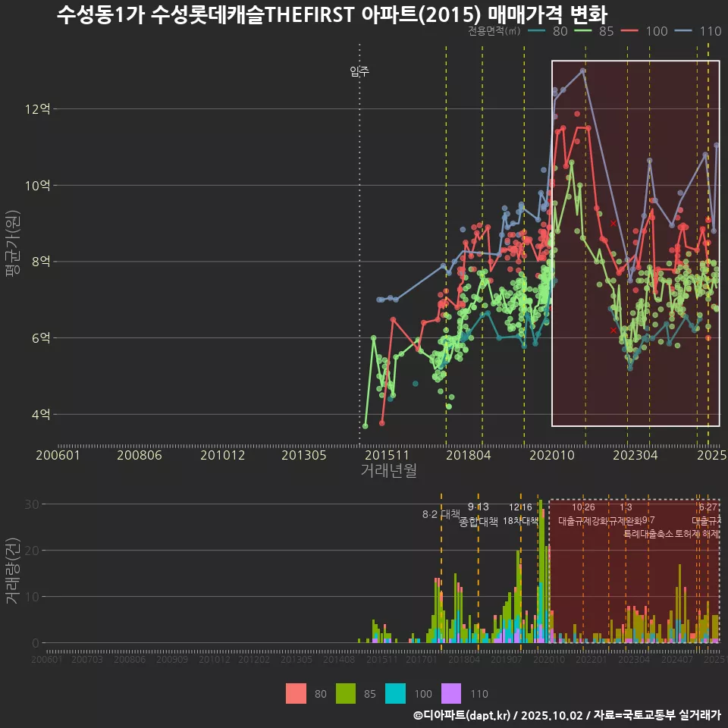Click the salmon 80 swatch in bottom legend
The height and width of the screenshot is (728, 728).
(297, 693)
